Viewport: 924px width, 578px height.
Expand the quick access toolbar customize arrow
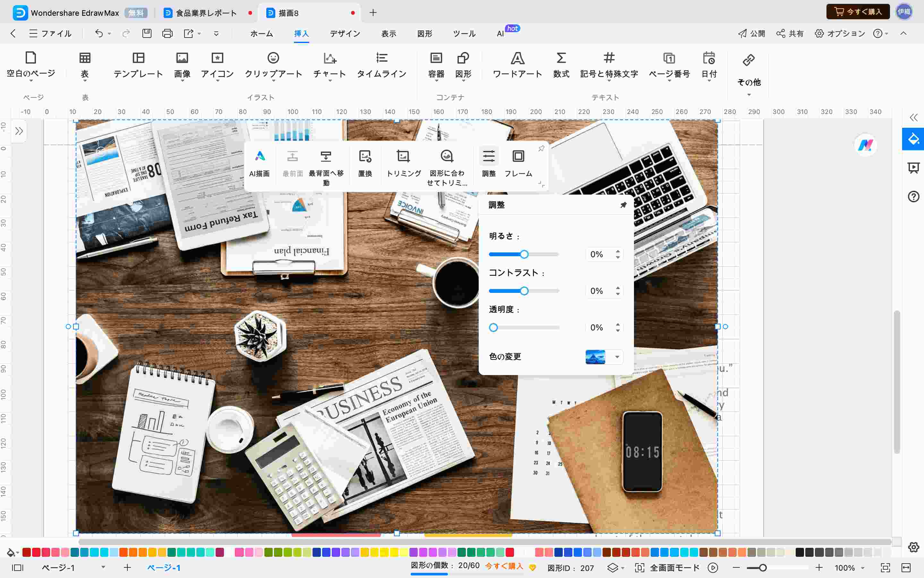[x=216, y=34]
